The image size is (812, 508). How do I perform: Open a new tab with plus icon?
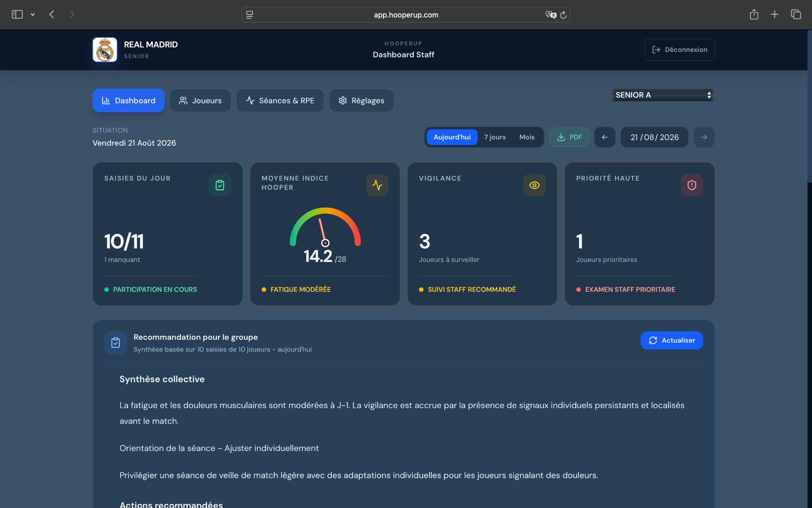[774, 15]
